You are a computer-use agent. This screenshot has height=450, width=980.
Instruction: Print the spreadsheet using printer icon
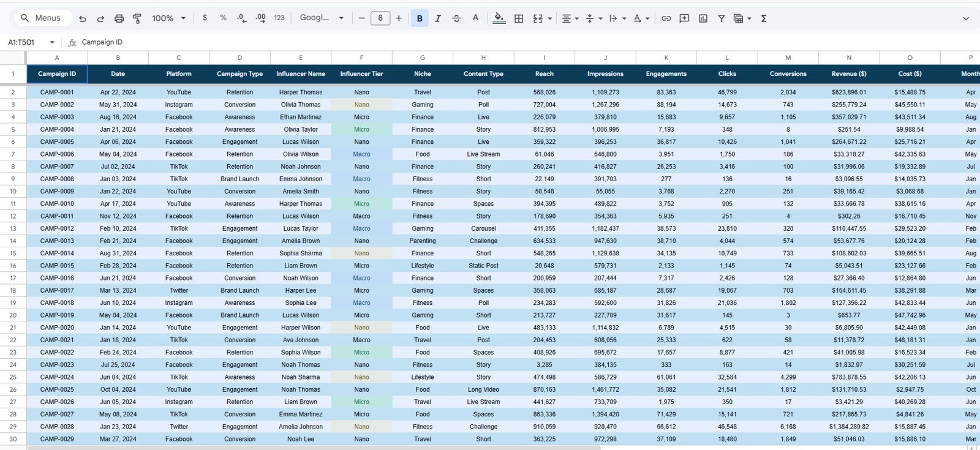pos(119,18)
